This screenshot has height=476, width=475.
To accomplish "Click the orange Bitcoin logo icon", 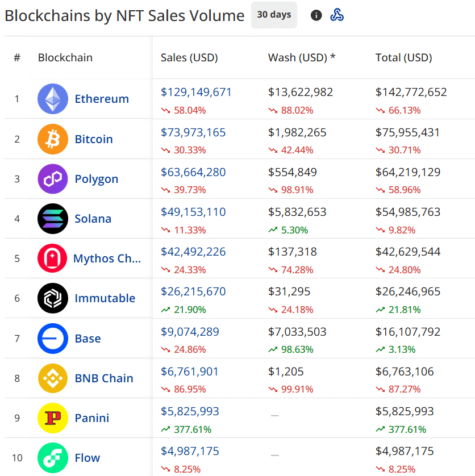I will click(x=53, y=139).
